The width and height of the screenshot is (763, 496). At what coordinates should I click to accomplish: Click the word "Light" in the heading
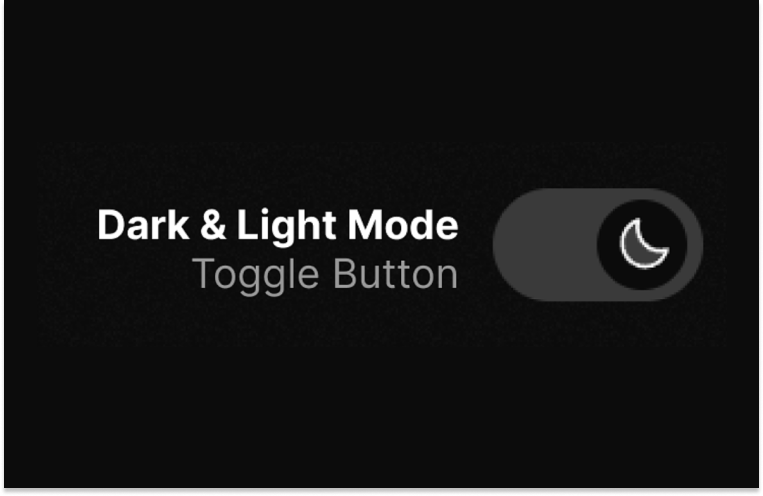tap(286, 227)
